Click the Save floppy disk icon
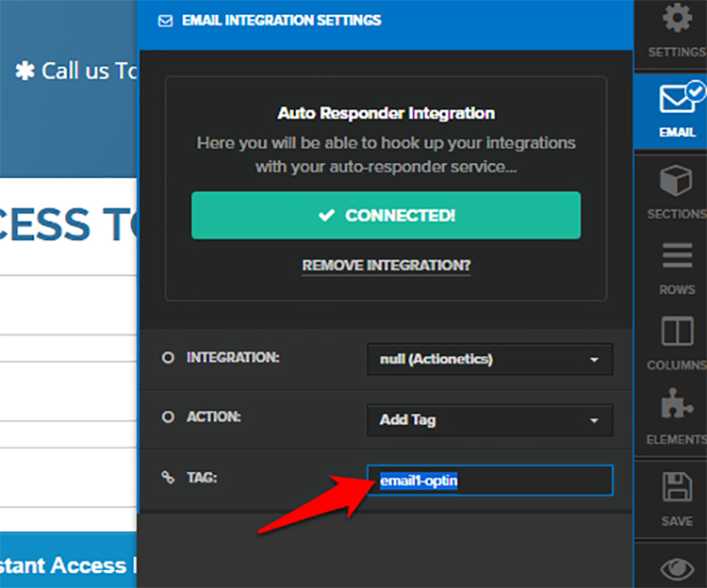The image size is (707, 588). [x=677, y=486]
